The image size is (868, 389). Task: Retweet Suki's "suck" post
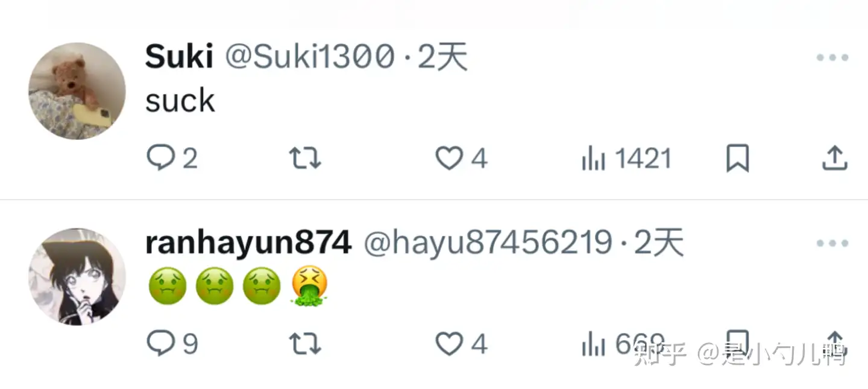305,159
